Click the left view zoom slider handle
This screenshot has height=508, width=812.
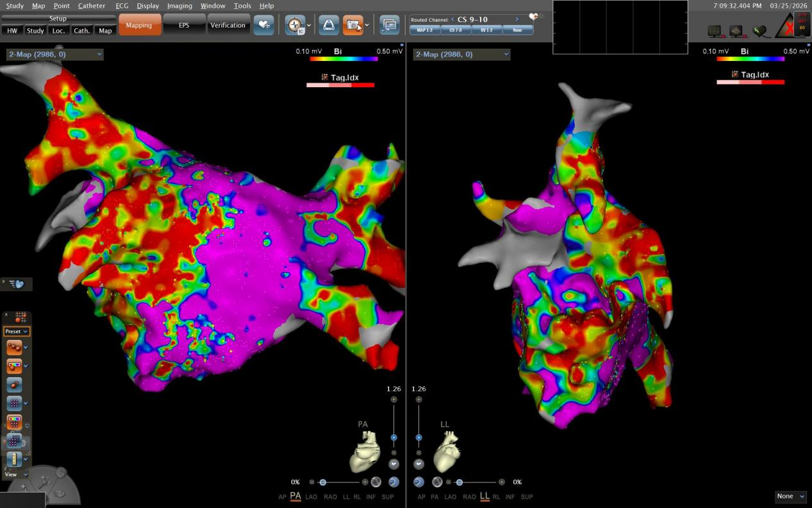pyautogui.click(x=394, y=437)
